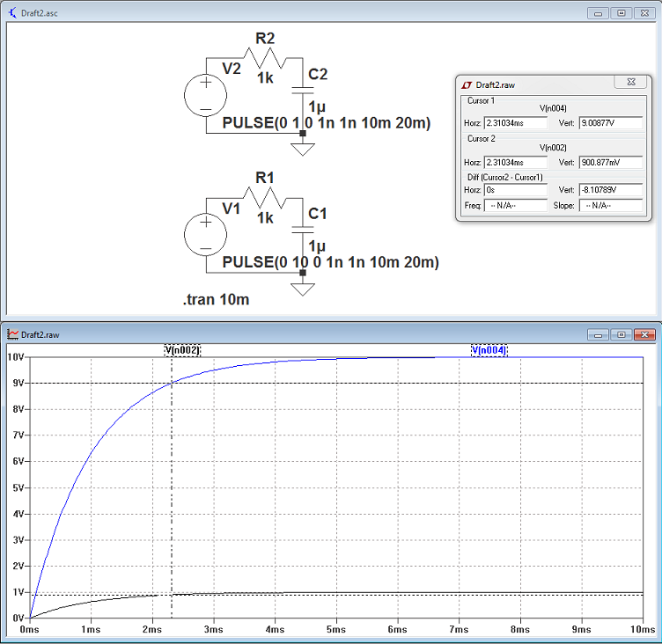The image size is (662, 644).
Task: Click the 10V vertical axis label
Action: pyautogui.click(x=16, y=357)
